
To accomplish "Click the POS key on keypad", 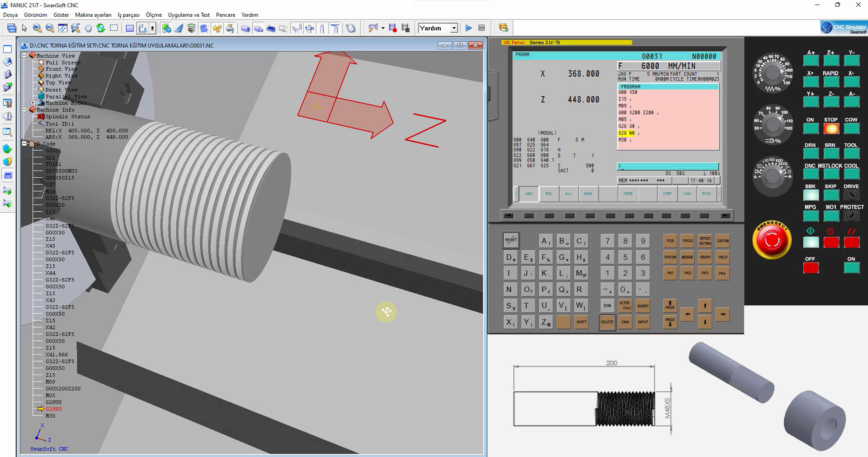I will 670,241.
